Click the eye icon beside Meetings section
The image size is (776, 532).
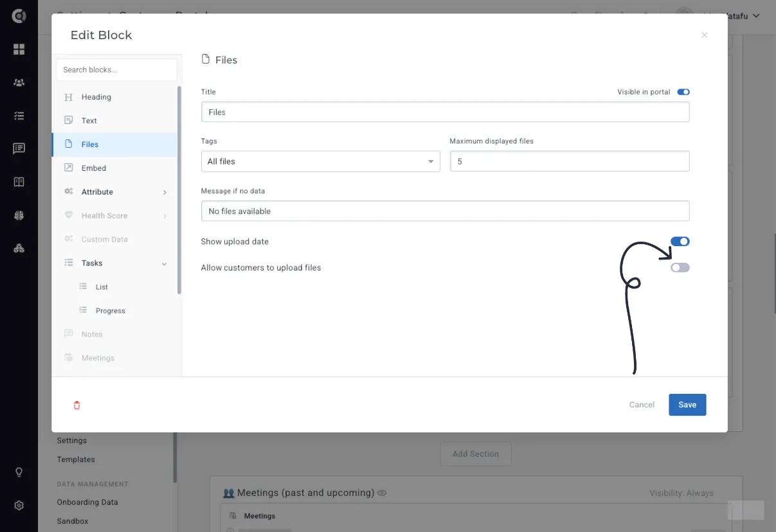point(382,493)
